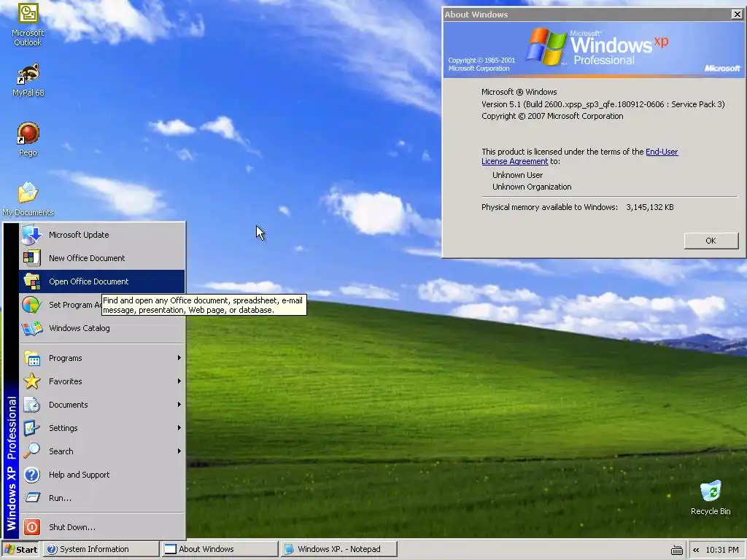This screenshot has width=747, height=560.
Task: Click the Windows Catalog flag icon
Action: pyautogui.click(x=32, y=328)
